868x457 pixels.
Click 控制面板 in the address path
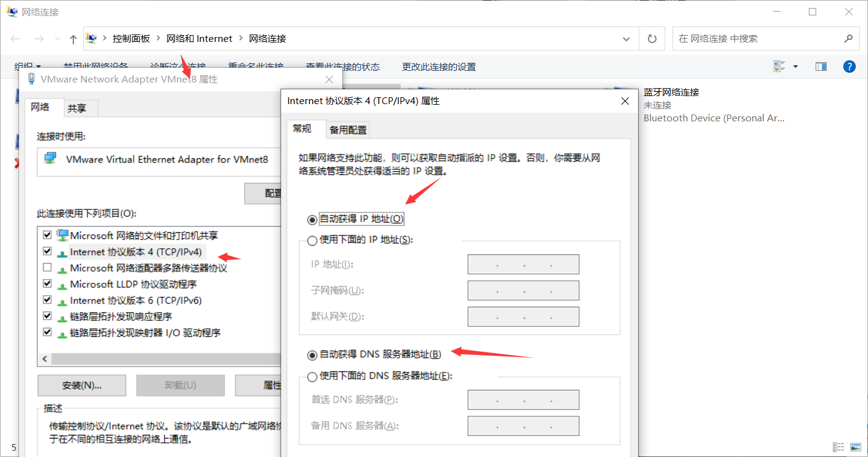131,38
